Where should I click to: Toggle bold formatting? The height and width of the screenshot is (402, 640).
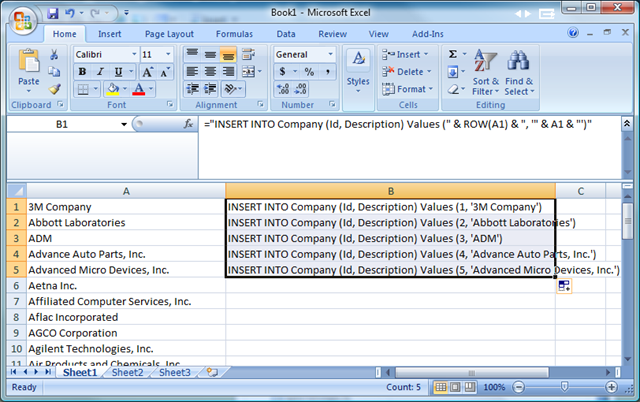[x=82, y=72]
